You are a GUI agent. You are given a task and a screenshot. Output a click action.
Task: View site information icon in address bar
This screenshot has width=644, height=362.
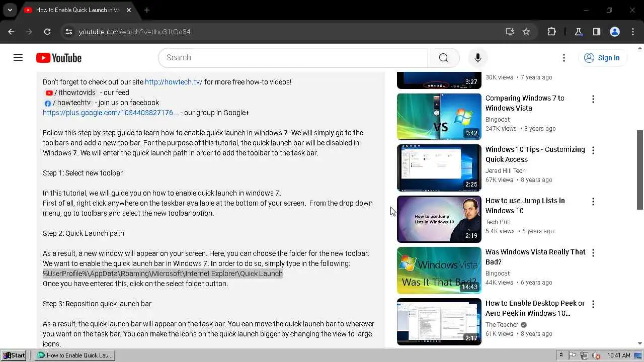[69, 32]
